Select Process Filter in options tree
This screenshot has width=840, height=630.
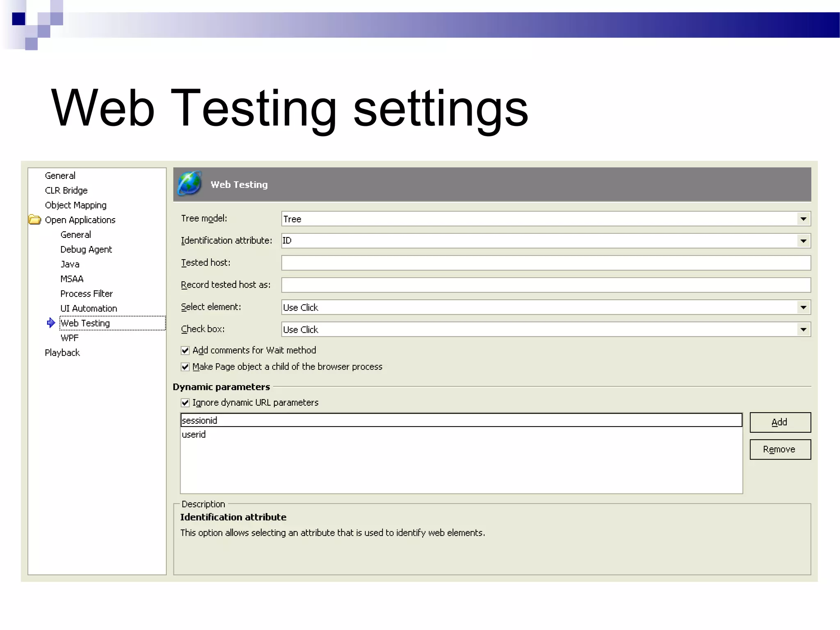(x=87, y=294)
